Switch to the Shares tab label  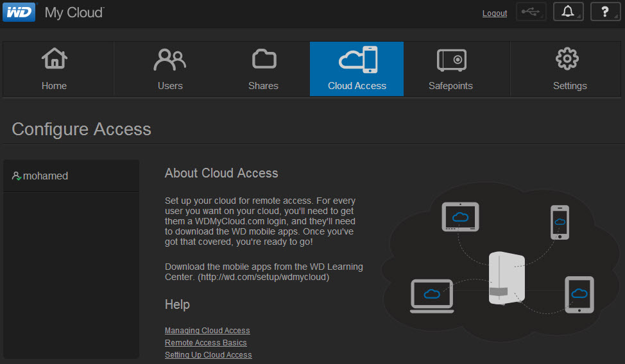click(263, 86)
